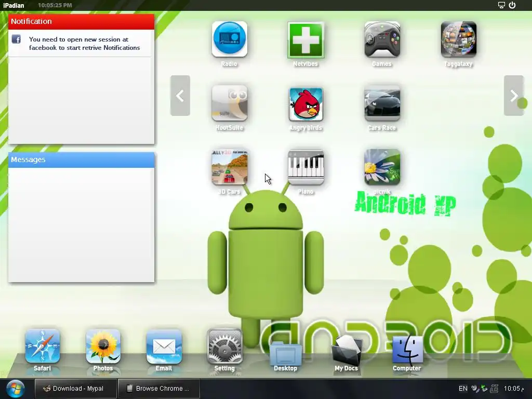Open the picnik daisy app
The width and height of the screenshot is (532, 399).
[x=382, y=167]
